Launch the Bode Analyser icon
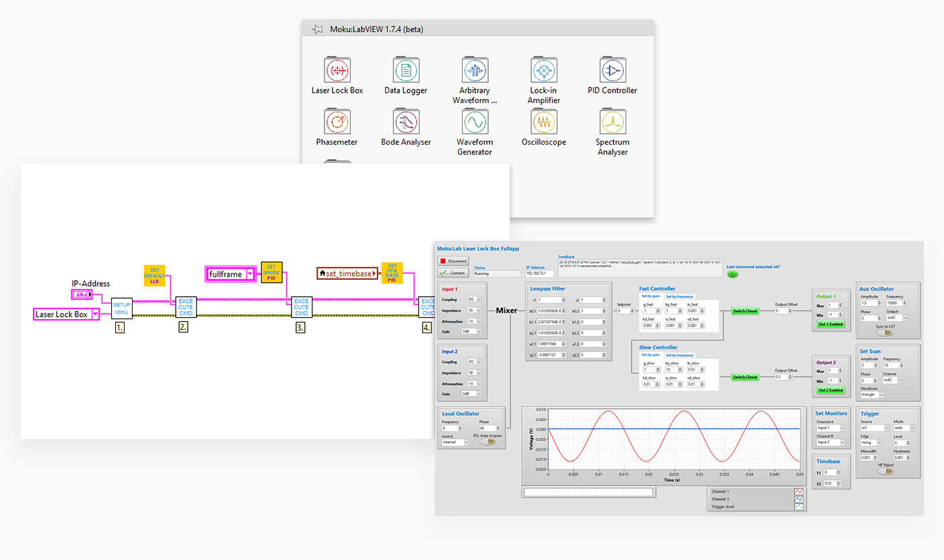The image size is (944, 560). [x=405, y=123]
